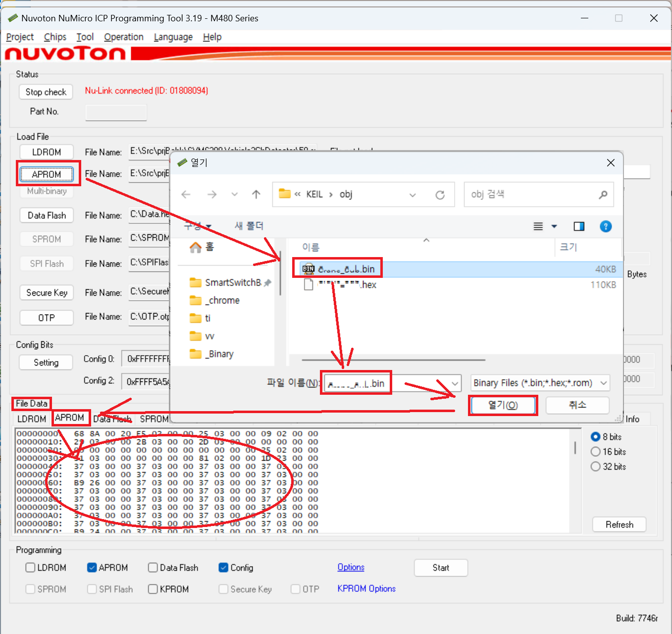Viewport: 672px width, 634px height.
Task: Go forward in the file dialog
Action: [212, 195]
